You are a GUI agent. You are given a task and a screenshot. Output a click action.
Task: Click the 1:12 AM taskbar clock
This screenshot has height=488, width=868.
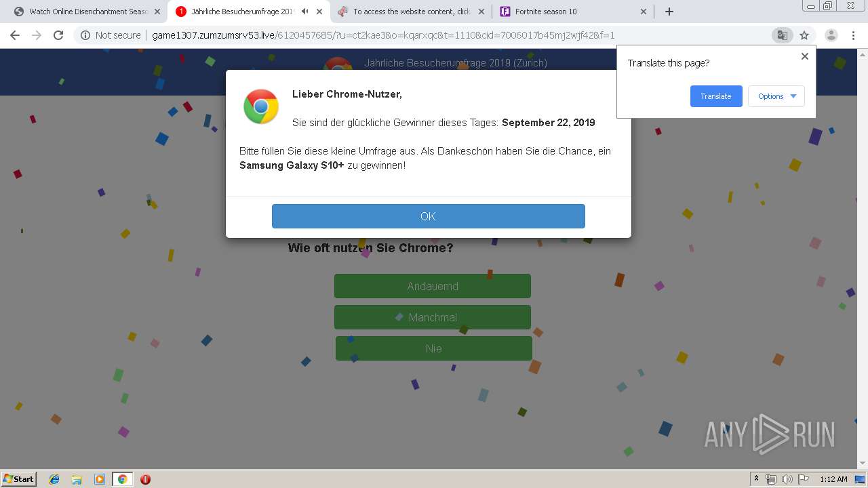(x=833, y=479)
